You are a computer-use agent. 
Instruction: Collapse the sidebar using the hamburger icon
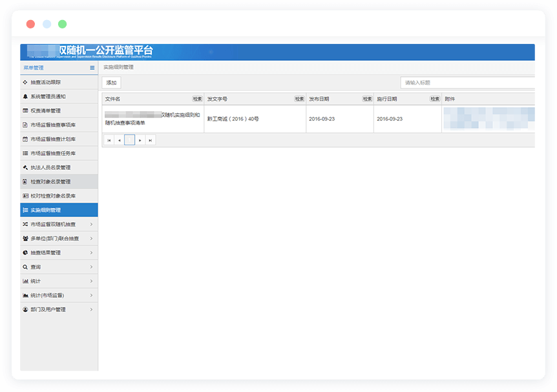click(92, 67)
